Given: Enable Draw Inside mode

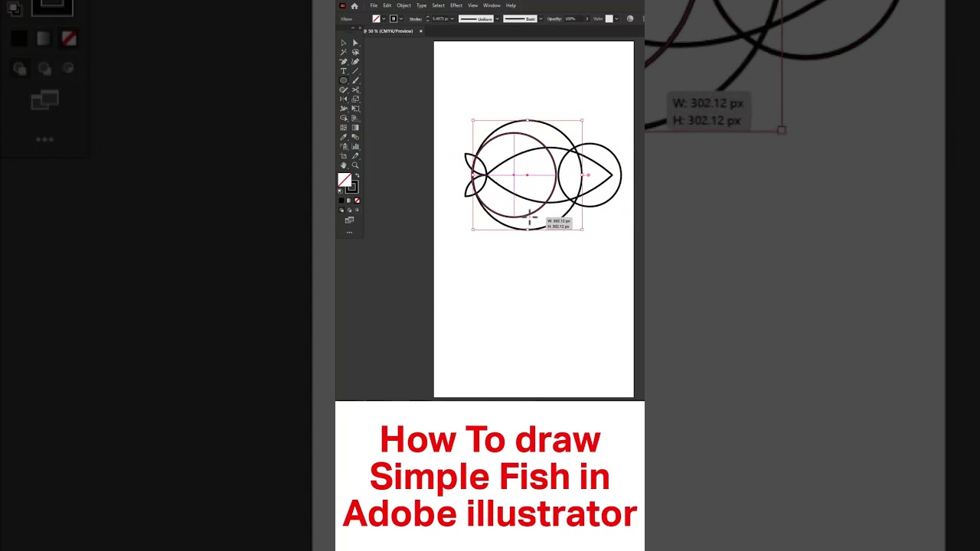Looking at the screenshot, I should coord(357,210).
